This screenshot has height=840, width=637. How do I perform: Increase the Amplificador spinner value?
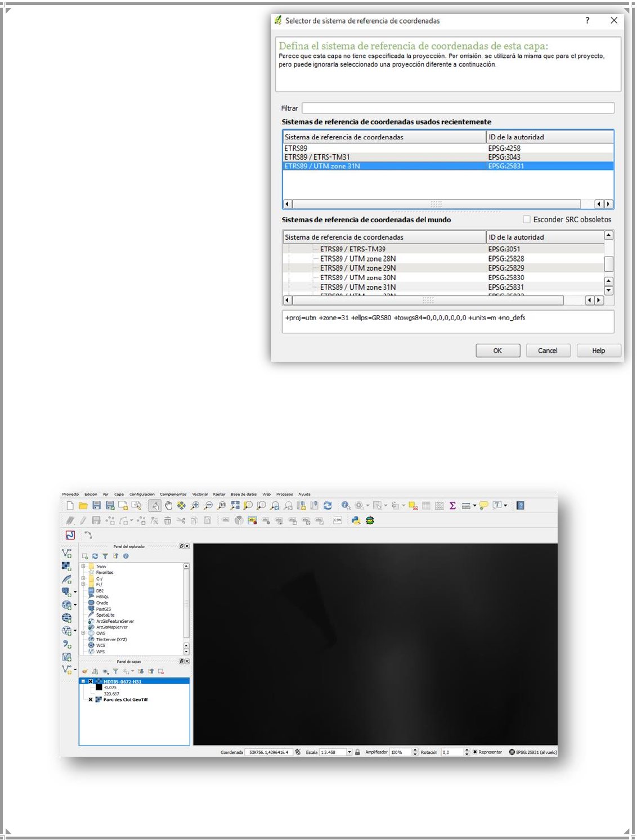coord(415,750)
